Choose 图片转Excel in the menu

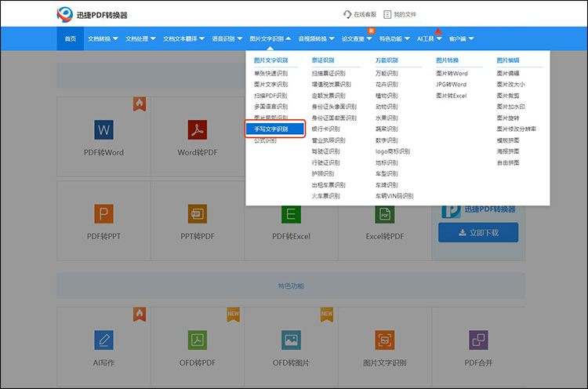tap(451, 96)
